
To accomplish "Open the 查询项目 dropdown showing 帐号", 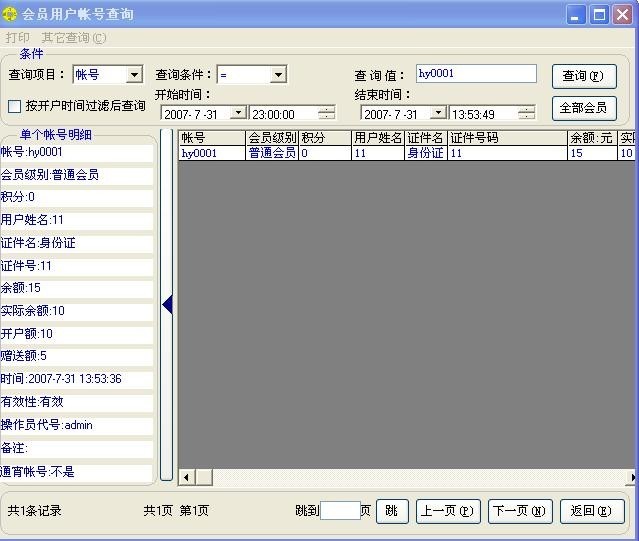I will click(x=134, y=75).
